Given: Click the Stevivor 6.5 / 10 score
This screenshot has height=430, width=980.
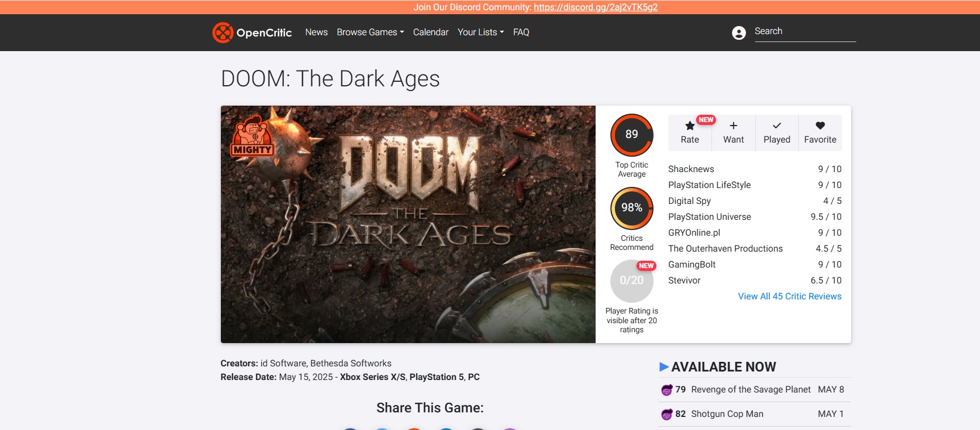Looking at the screenshot, I should (x=826, y=281).
